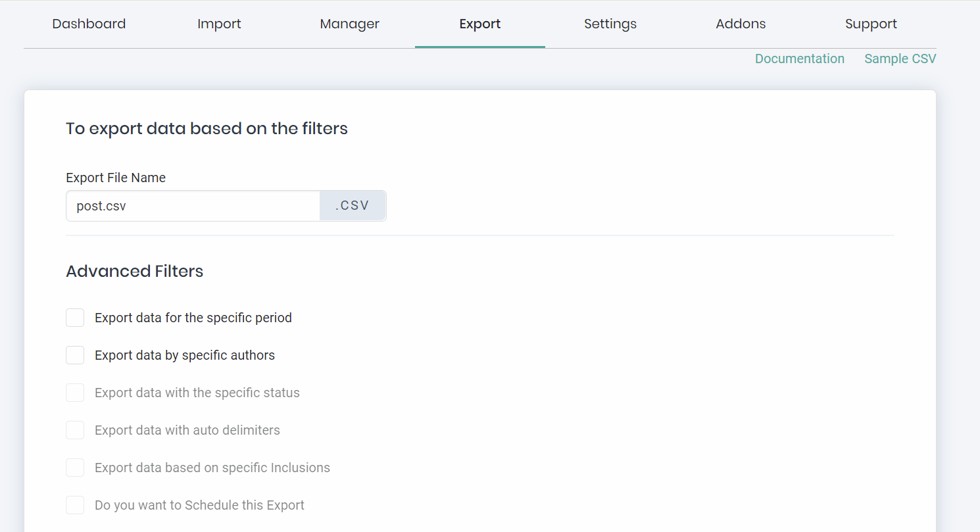The width and height of the screenshot is (980, 532).
Task: Switch to the Import tab
Action: click(x=219, y=24)
